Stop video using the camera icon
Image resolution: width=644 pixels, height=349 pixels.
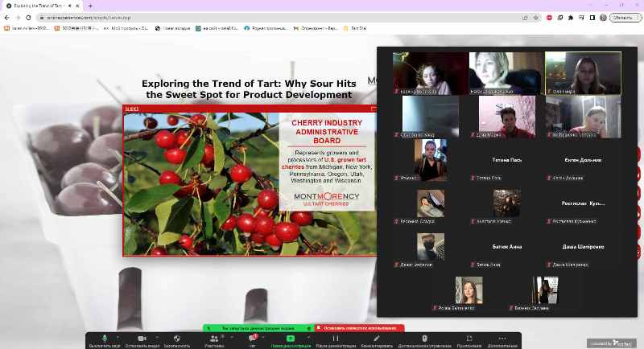click(142, 339)
